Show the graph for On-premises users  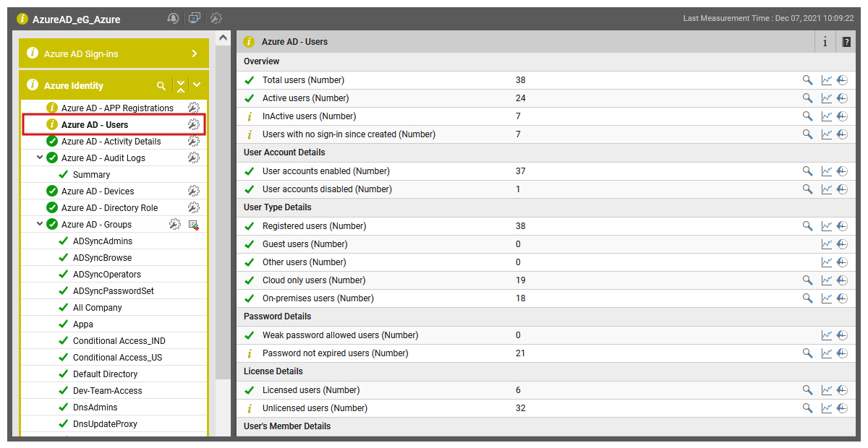coord(827,298)
